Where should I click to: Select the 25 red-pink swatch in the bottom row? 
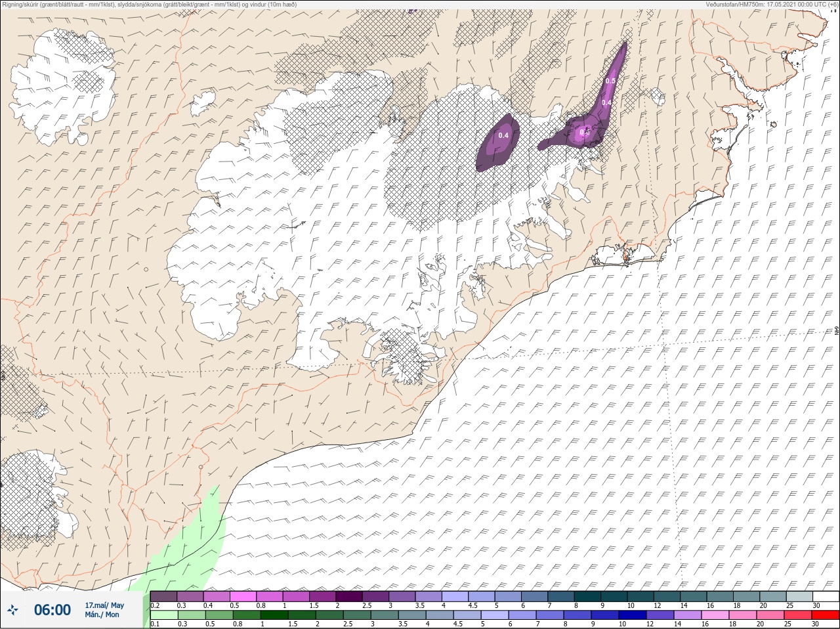798,615
